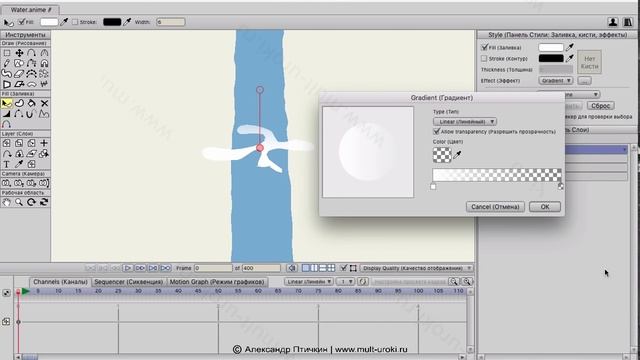
Task: Toggle the checkmark option below canvas
Action: pos(344,268)
